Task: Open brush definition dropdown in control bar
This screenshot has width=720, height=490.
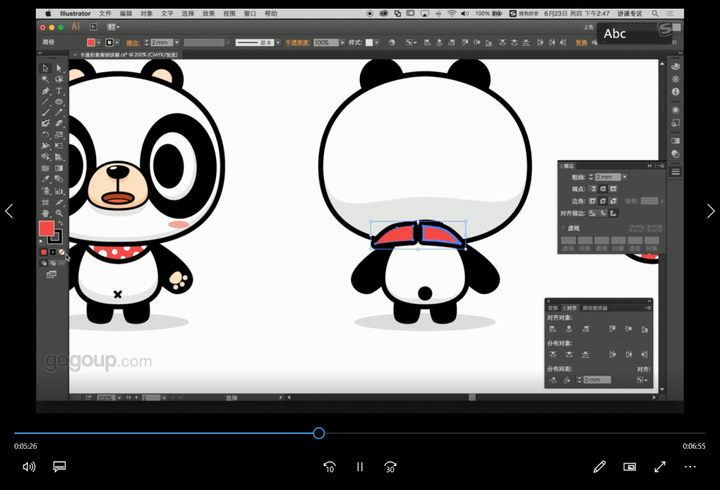Action: (x=278, y=43)
